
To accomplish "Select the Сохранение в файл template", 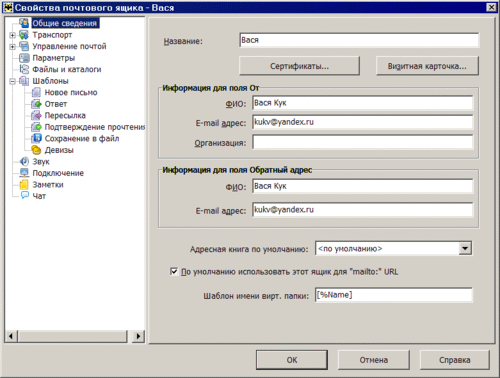I will pos(82,138).
